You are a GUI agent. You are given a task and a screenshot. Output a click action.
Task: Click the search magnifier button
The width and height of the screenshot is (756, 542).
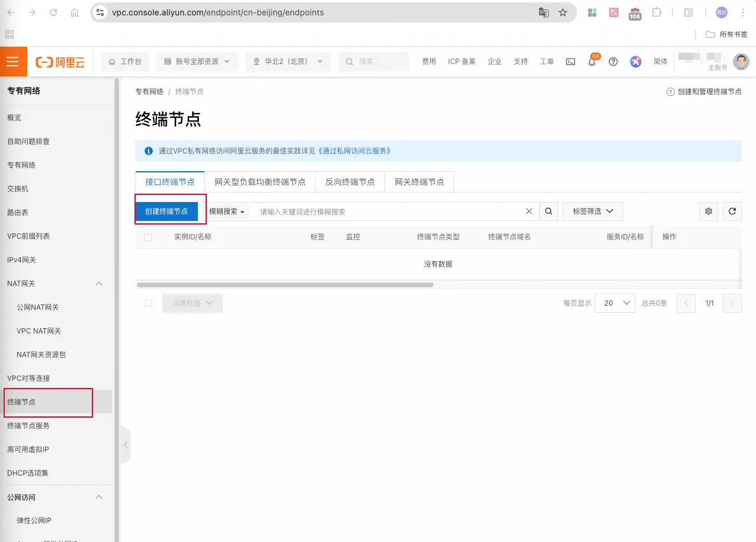[549, 211]
